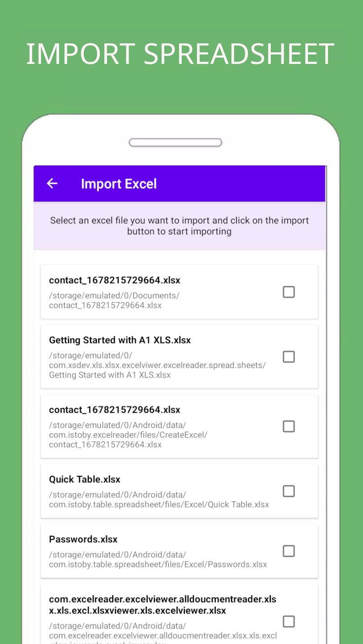
Task: Check the com.excelreader.excelviewer file checkbox
Action: coord(289,621)
